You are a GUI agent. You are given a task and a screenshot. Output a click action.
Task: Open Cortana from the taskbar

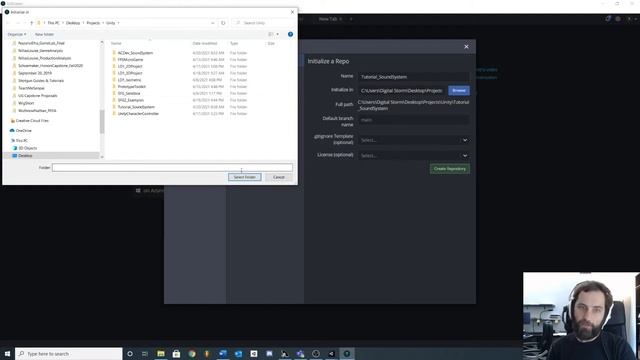pos(130,353)
